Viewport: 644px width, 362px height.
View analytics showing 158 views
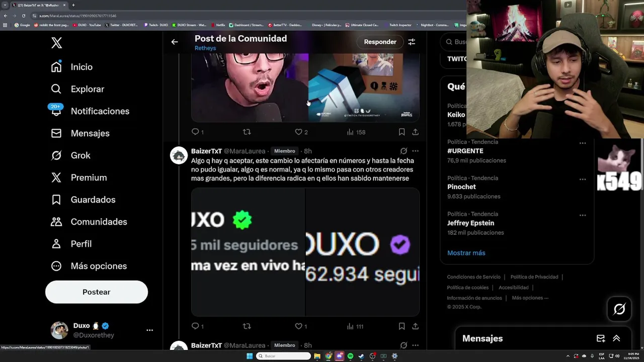(x=356, y=132)
